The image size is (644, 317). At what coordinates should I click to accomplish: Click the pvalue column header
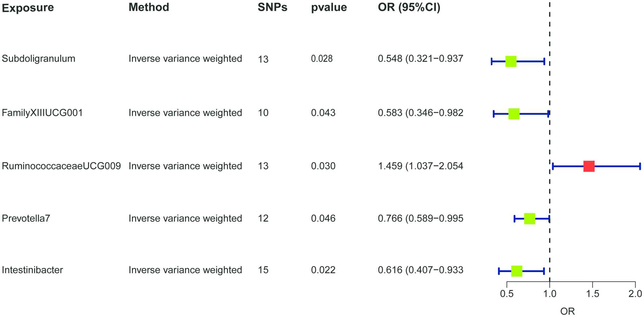coord(329,7)
